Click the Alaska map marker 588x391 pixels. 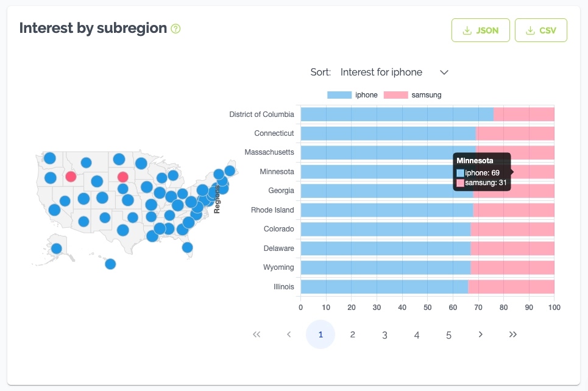[x=56, y=248]
